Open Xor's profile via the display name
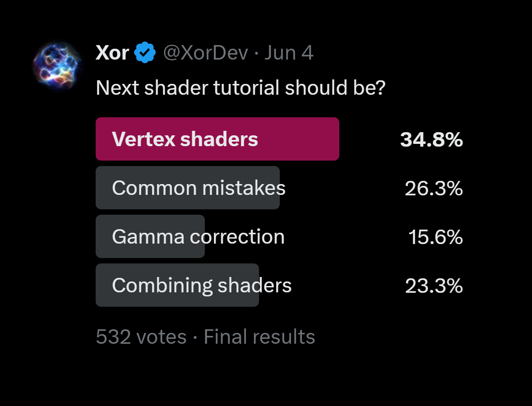532x406 pixels. pyautogui.click(x=112, y=52)
